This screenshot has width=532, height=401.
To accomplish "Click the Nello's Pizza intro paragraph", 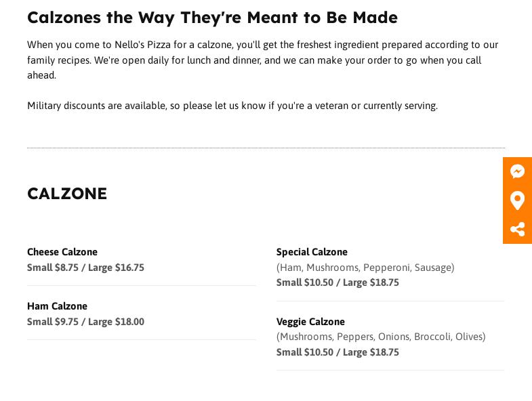I will pos(262,60).
